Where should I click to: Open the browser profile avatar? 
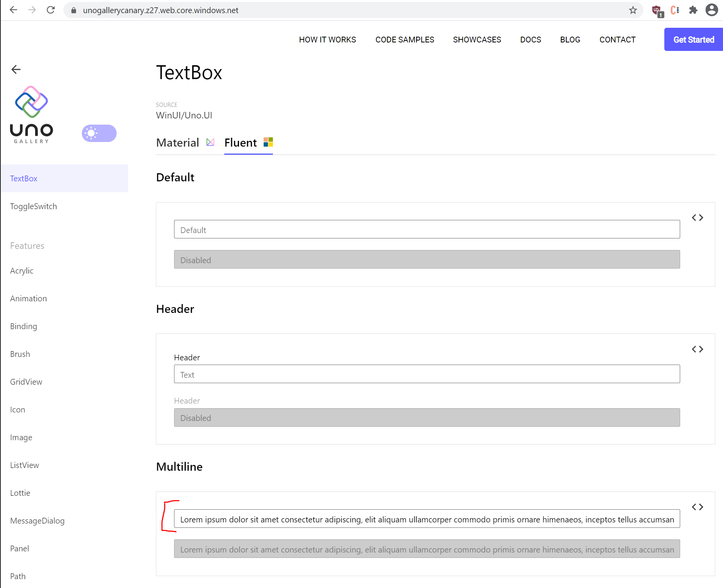click(711, 10)
